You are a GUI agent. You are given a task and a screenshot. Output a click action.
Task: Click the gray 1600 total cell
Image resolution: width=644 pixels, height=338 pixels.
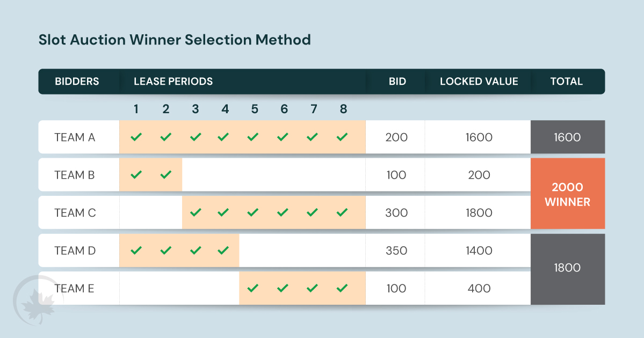pos(568,137)
